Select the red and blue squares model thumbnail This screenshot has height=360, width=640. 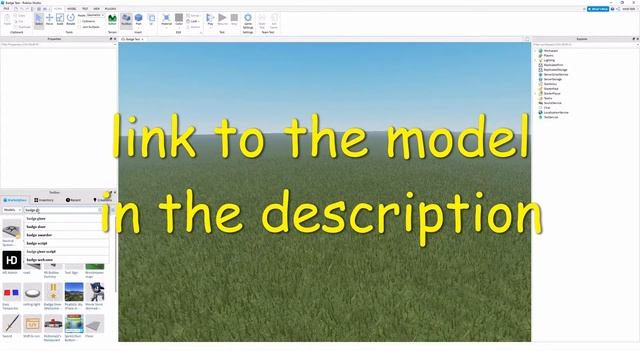(x=11, y=292)
